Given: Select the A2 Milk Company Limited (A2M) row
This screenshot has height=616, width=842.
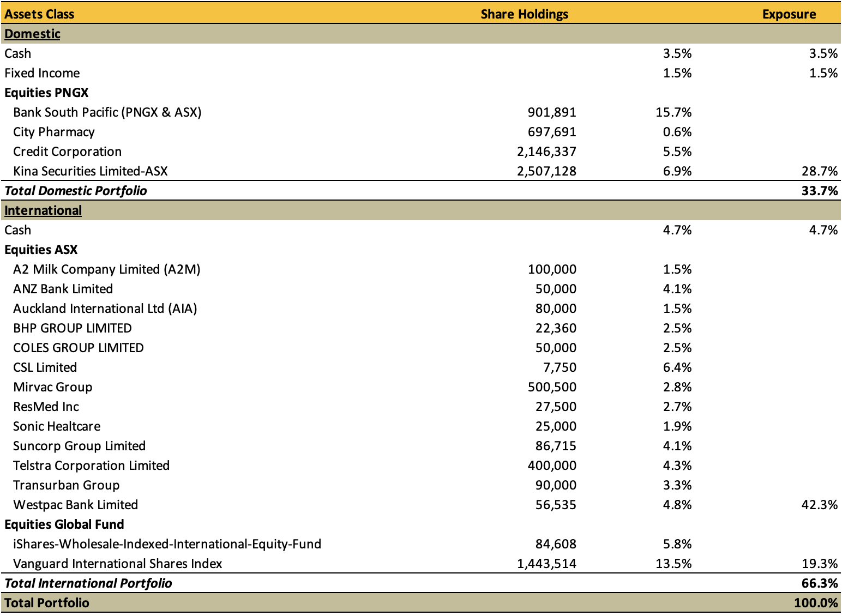Looking at the screenshot, I should pyautogui.click(x=421, y=269).
